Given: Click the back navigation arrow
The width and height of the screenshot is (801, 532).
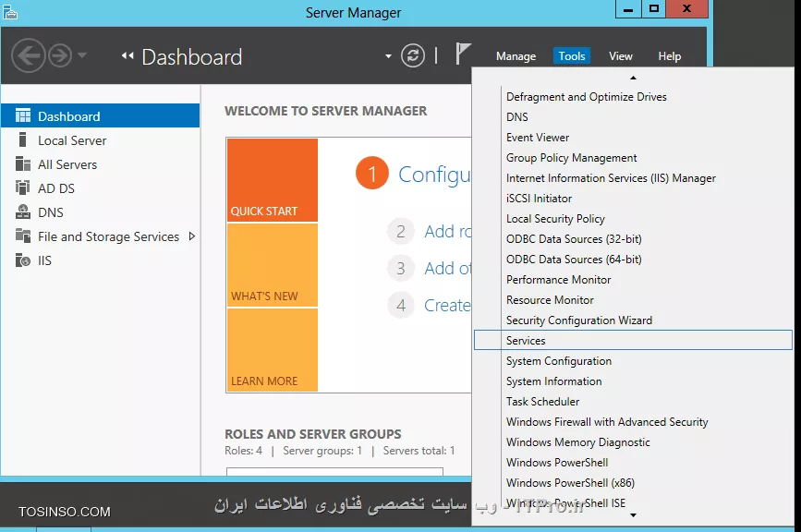Looking at the screenshot, I should [28, 55].
